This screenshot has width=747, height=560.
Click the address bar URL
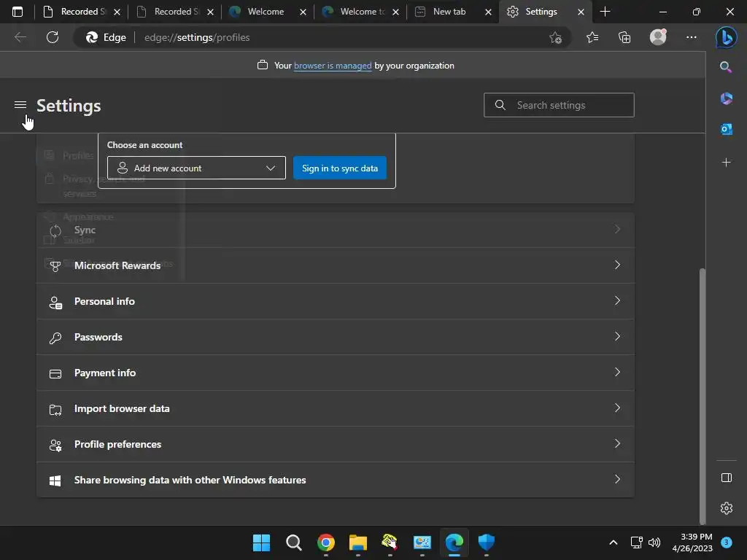click(197, 37)
